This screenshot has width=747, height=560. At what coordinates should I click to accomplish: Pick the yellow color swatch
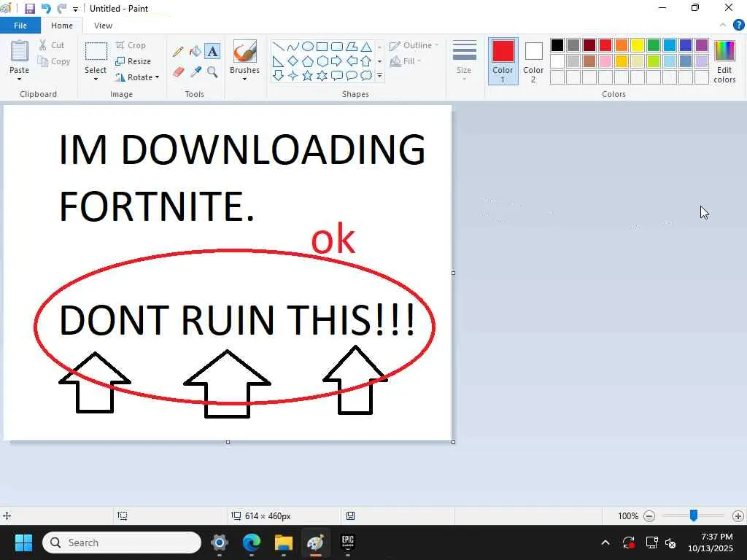pyautogui.click(x=638, y=45)
